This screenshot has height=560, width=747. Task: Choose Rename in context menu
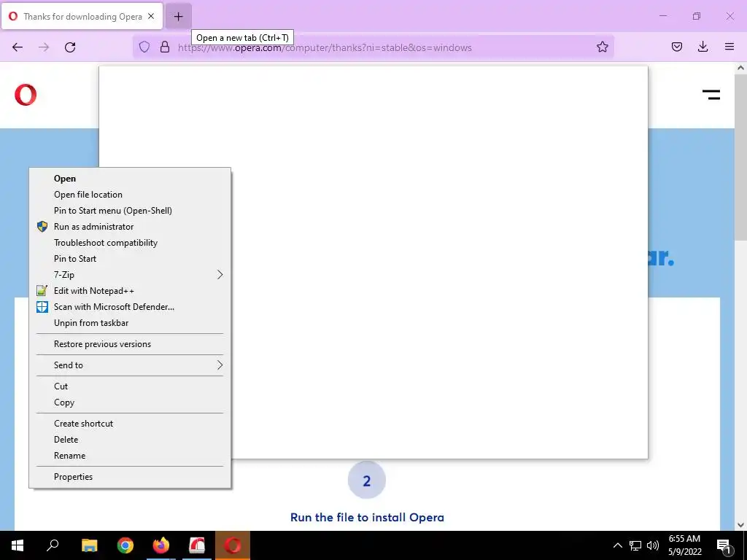pyautogui.click(x=130, y=456)
